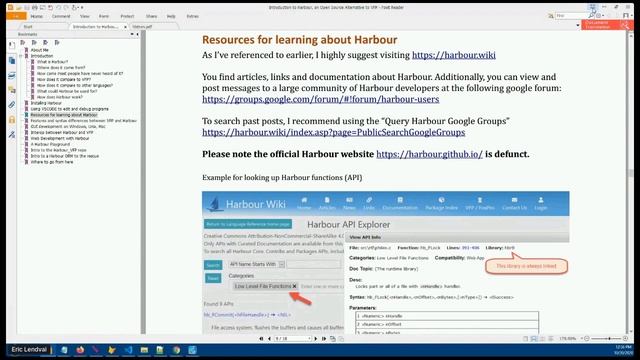The image size is (640, 360).
Task: Open the comments panel icon in sidebar
Action: tap(12, 90)
